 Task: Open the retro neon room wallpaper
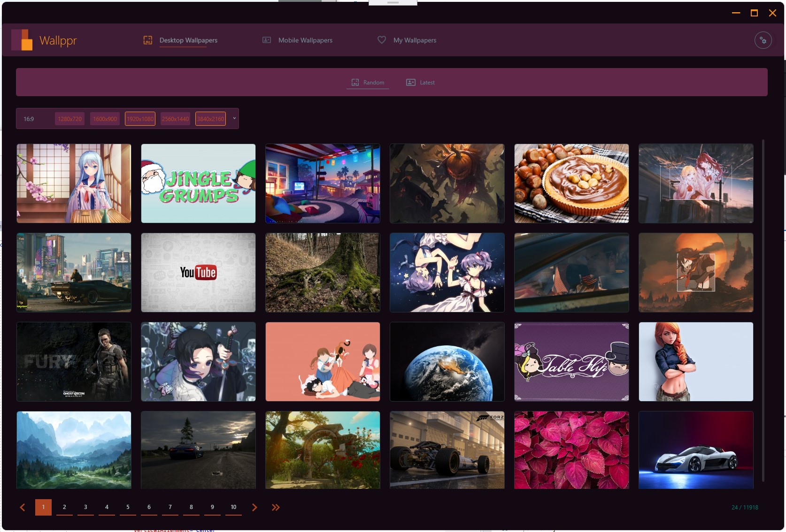pyautogui.click(x=323, y=183)
